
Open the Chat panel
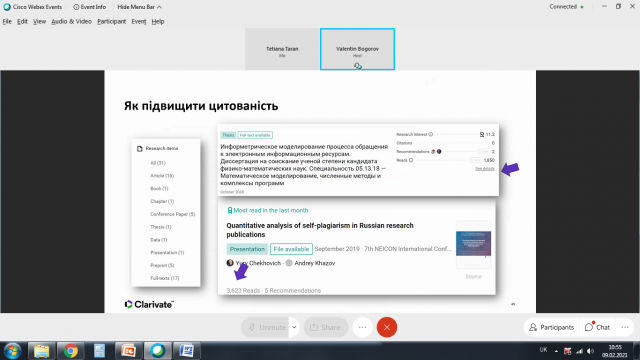(x=597, y=327)
